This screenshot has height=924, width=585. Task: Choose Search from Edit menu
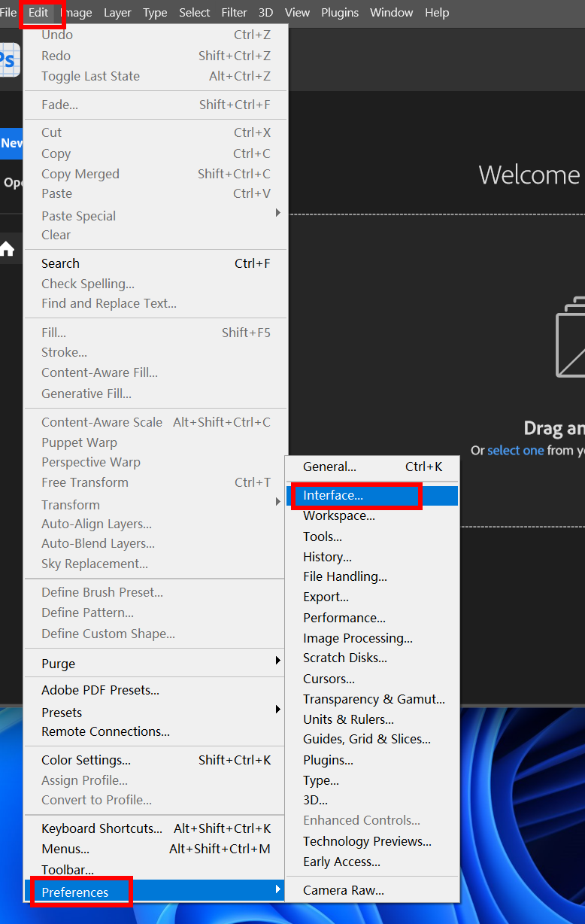click(60, 263)
